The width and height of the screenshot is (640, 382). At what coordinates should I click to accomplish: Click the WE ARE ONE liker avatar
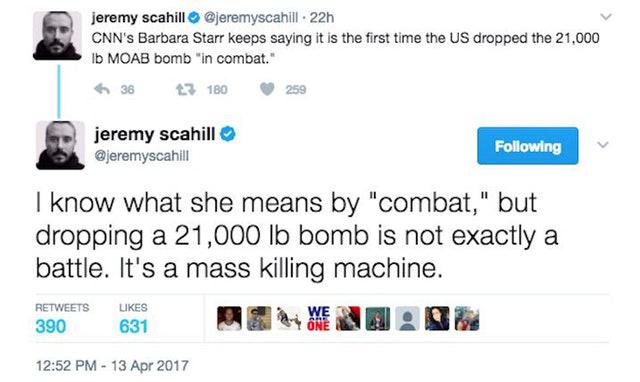pos(318,318)
